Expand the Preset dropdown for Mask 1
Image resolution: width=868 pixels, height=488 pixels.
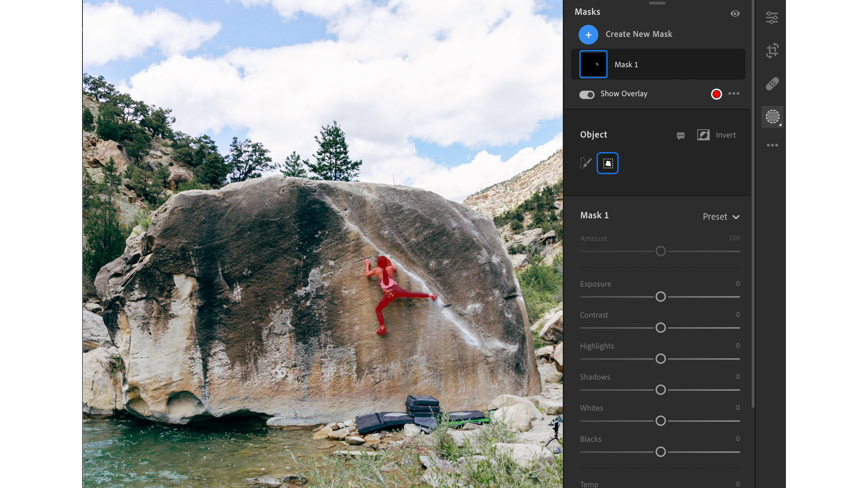click(x=721, y=216)
